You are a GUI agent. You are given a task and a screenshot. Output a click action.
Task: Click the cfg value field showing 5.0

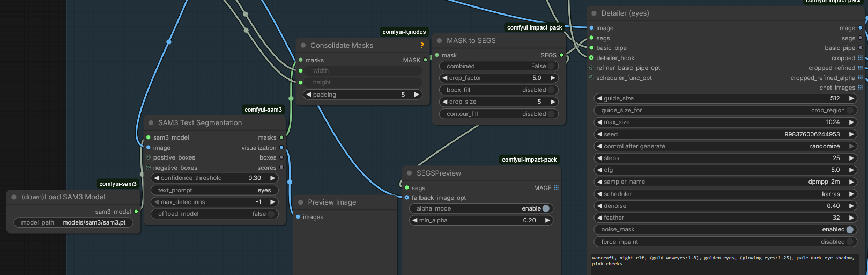(725, 170)
